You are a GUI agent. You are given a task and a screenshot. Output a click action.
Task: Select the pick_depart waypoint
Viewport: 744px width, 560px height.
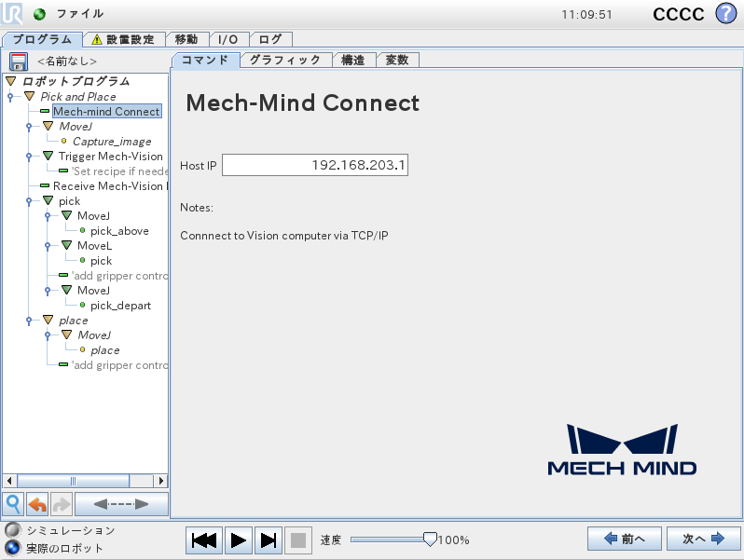click(120, 306)
